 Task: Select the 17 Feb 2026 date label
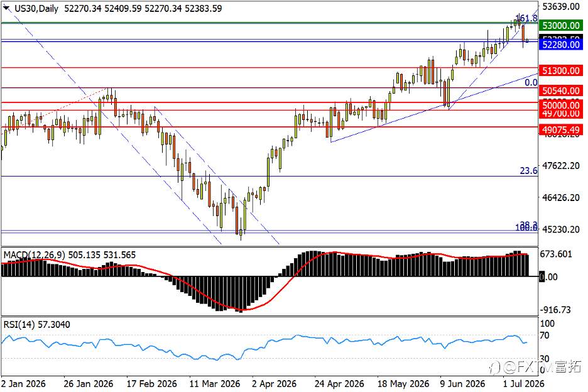(151, 384)
